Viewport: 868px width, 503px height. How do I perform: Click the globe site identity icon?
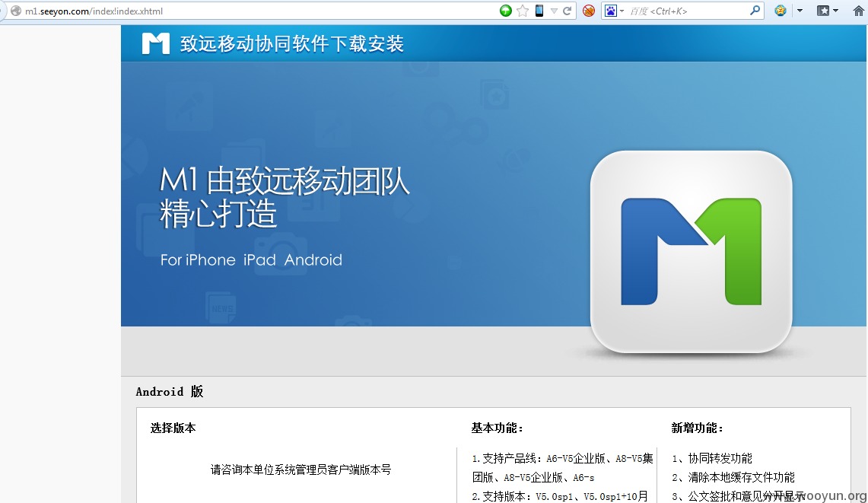[15, 11]
